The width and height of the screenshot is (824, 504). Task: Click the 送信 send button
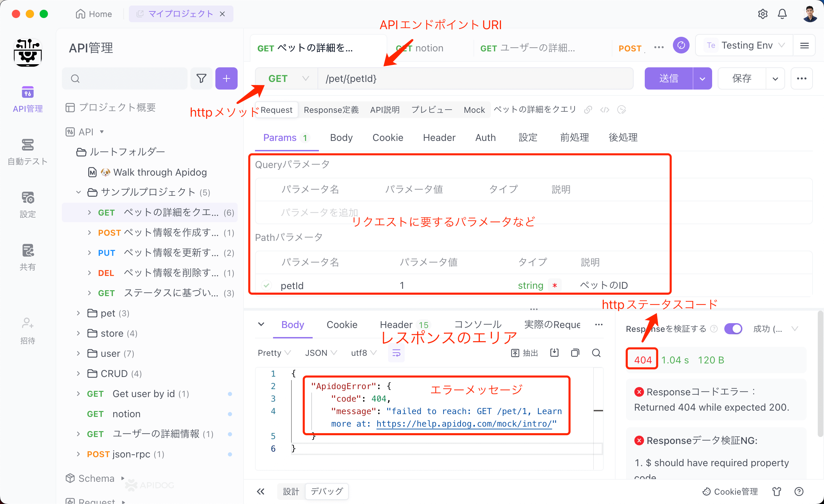pyautogui.click(x=668, y=78)
